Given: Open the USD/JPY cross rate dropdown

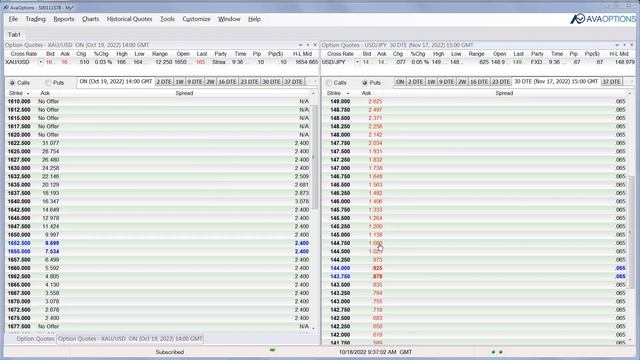Looking at the screenshot, I should click(x=357, y=62).
